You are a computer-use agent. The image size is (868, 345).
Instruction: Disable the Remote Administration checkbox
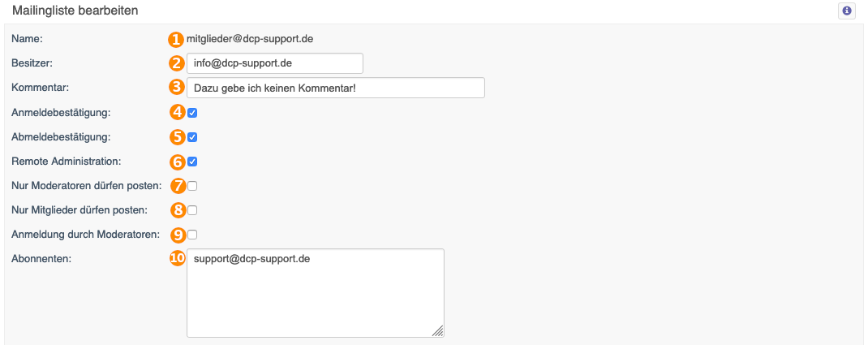192,162
